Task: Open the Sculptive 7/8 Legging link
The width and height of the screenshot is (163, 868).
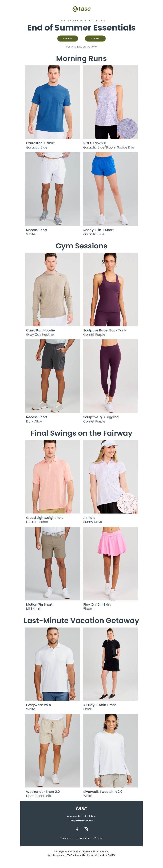Action: 101,417
